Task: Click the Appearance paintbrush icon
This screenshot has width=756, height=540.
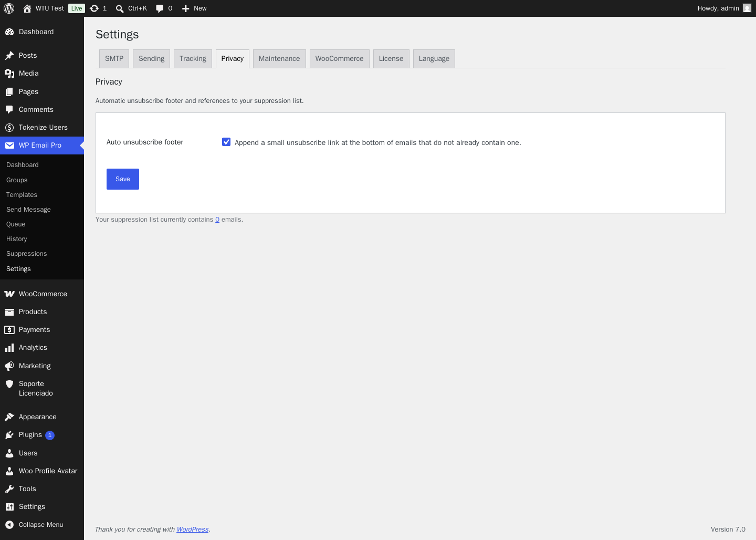Action: (x=9, y=417)
